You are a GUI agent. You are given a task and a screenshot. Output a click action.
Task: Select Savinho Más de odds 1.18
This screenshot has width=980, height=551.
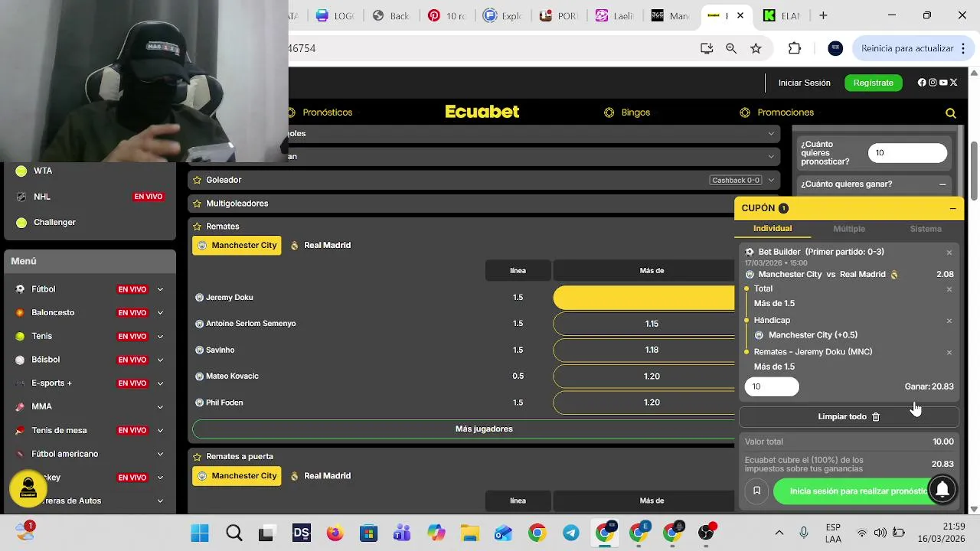[644, 350]
